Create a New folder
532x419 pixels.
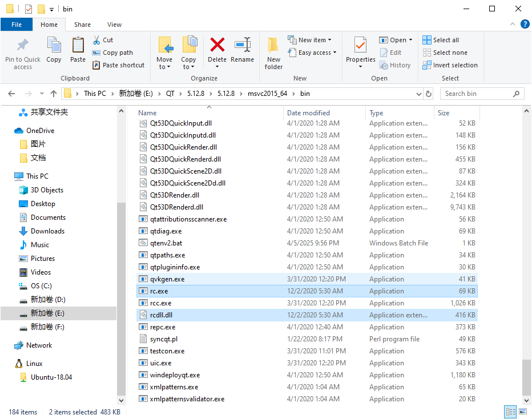tap(273, 53)
